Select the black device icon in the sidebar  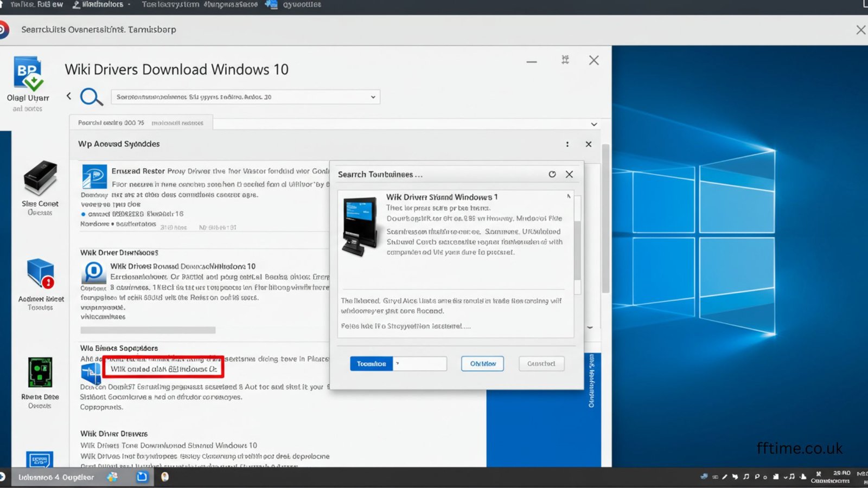tap(40, 177)
